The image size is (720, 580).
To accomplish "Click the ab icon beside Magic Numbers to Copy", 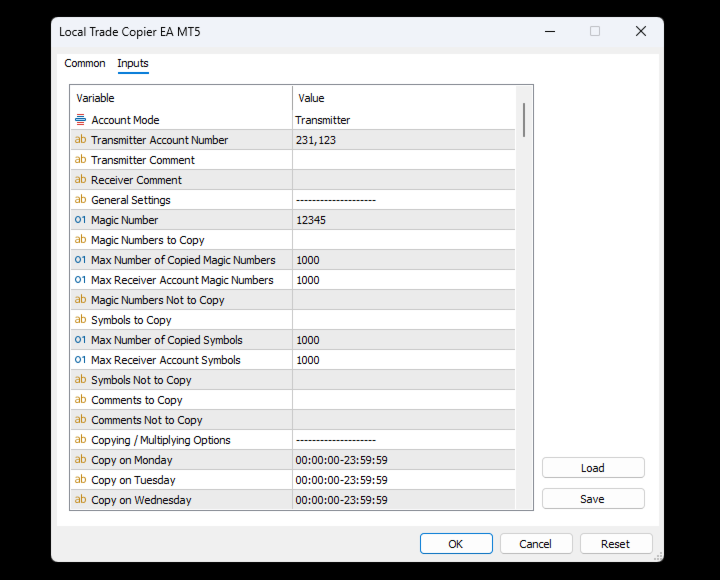I will 80,240.
